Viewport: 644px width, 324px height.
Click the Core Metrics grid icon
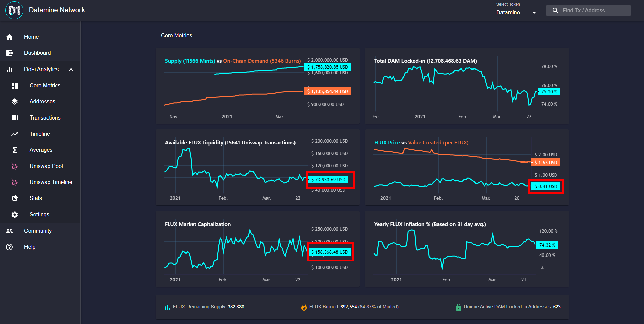(x=15, y=86)
